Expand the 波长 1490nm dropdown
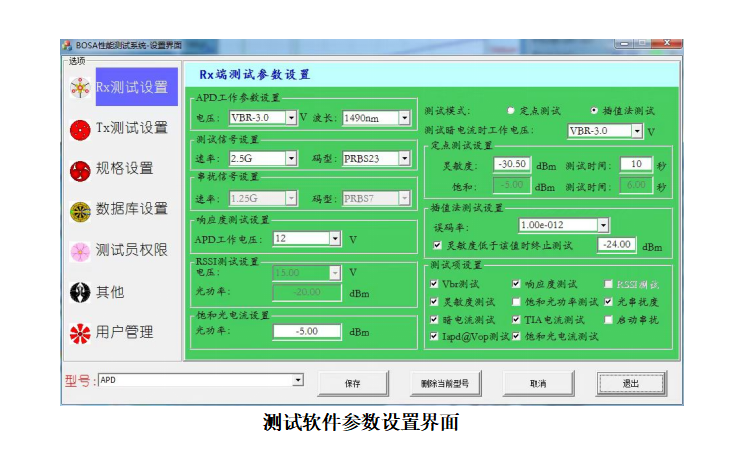Screen dimensions: 750x461 click(405, 118)
